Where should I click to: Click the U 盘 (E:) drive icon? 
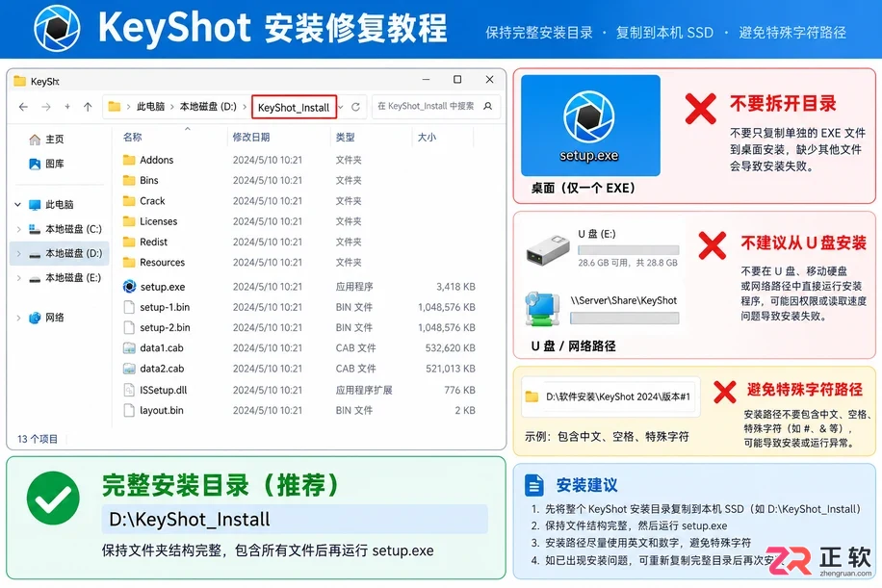pyautogui.click(x=548, y=251)
